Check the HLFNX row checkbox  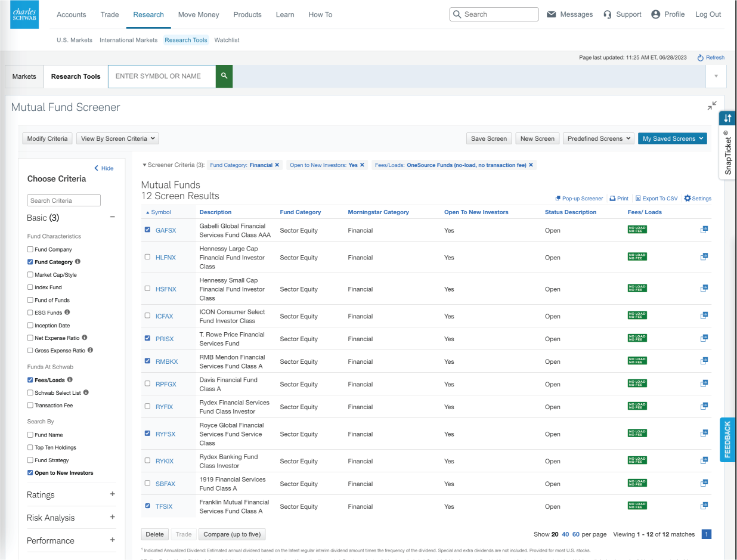pos(147,257)
